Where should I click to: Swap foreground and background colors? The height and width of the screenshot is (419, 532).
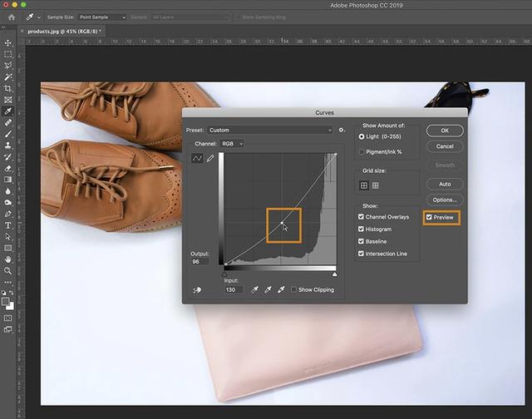click(x=11, y=293)
